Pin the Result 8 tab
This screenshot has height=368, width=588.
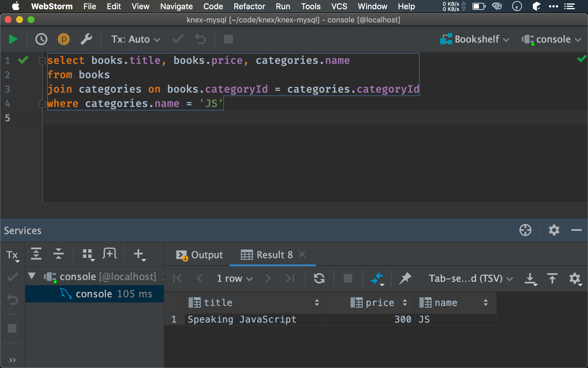click(405, 278)
